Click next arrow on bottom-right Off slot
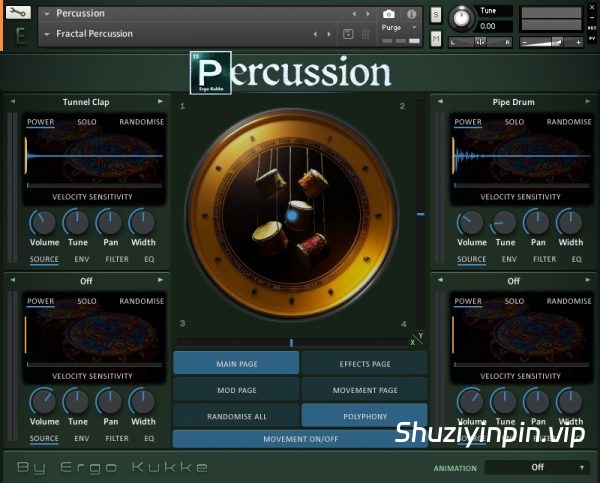 pos(588,280)
